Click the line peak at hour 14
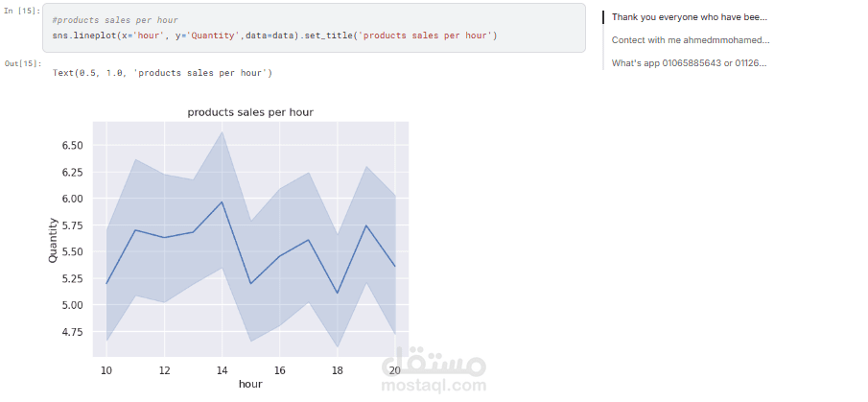This screenshot has height=402, width=868. coord(222,201)
